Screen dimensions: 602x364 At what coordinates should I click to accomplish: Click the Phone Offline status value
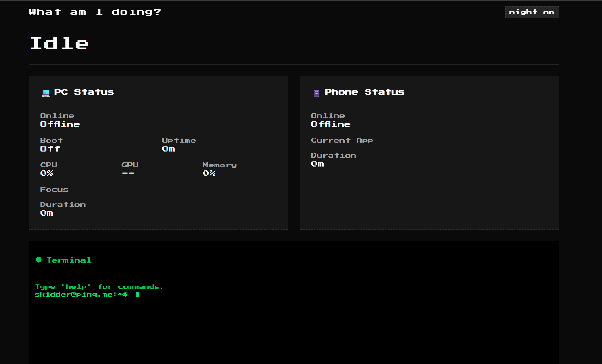coord(330,124)
